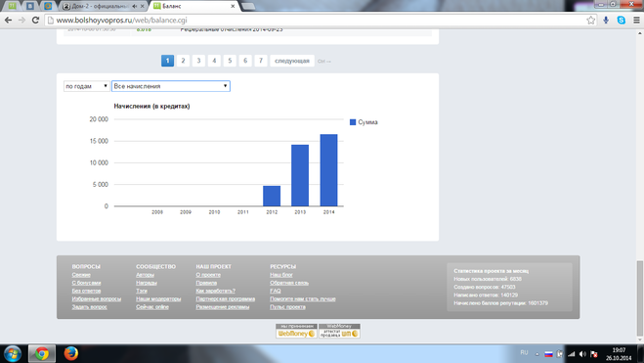Click the microphone icon in address bar

tap(606, 21)
